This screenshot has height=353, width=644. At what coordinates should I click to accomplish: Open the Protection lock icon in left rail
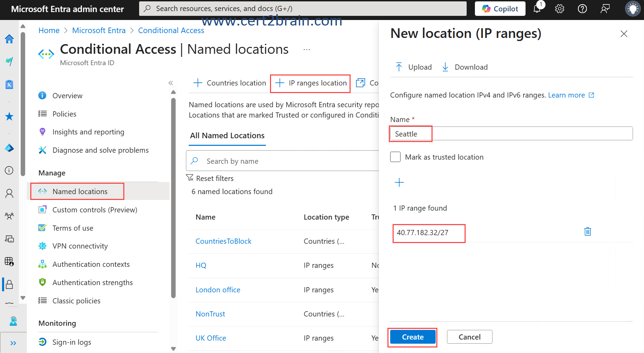coord(9,284)
